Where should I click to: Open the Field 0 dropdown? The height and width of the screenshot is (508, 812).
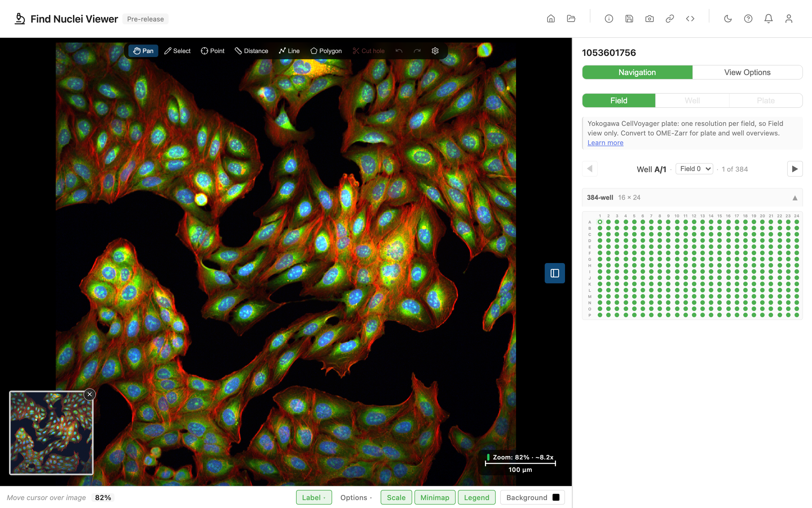pyautogui.click(x=694, y=169)
